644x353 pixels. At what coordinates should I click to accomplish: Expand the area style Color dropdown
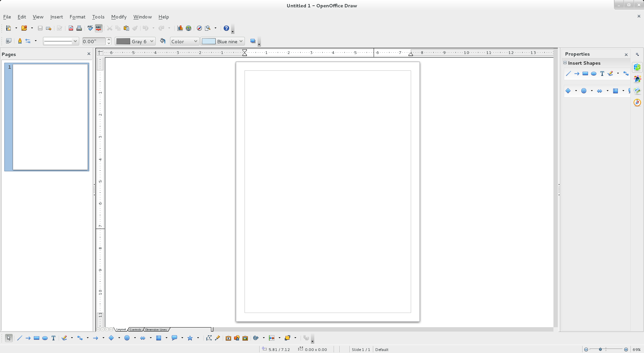coord(195,41)
